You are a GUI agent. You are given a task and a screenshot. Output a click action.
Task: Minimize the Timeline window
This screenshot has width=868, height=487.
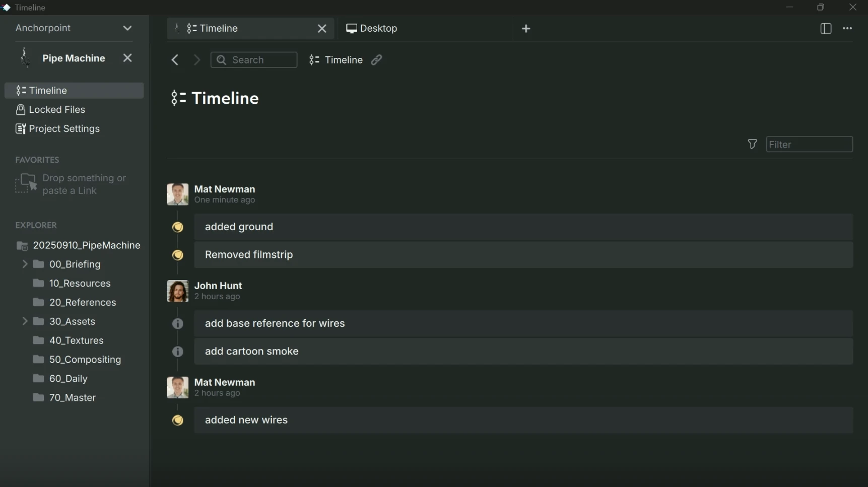789,7
